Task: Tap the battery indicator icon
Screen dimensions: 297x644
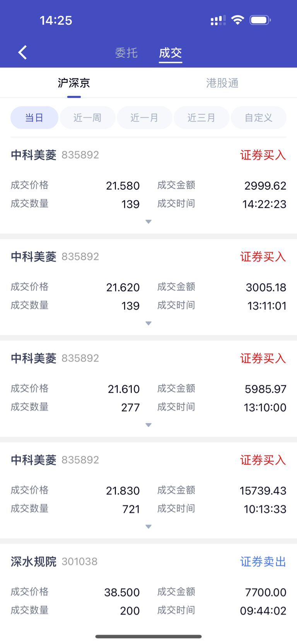Action: pyautogui.click(x=260, y=20)
